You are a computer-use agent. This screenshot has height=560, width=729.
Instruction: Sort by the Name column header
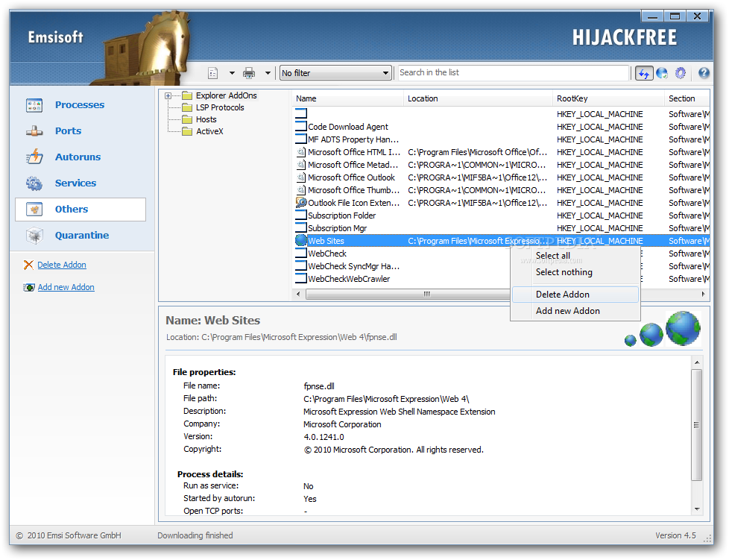348,98
